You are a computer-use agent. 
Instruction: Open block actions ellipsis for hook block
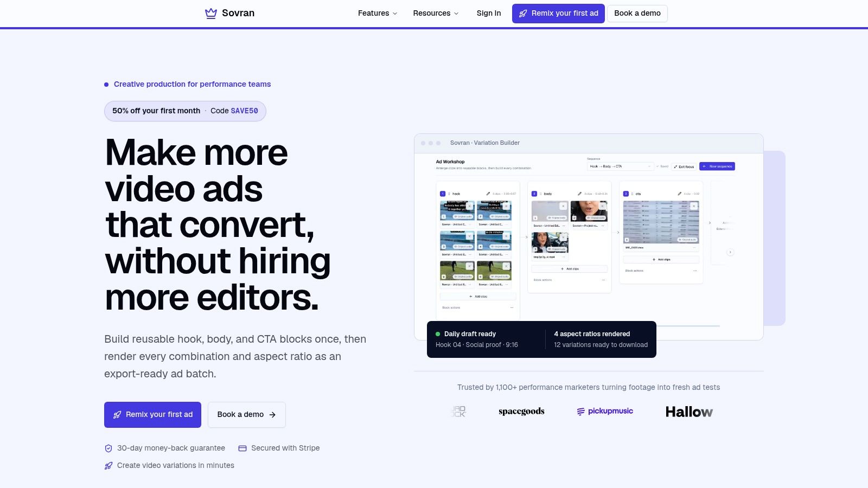(512, 307)
